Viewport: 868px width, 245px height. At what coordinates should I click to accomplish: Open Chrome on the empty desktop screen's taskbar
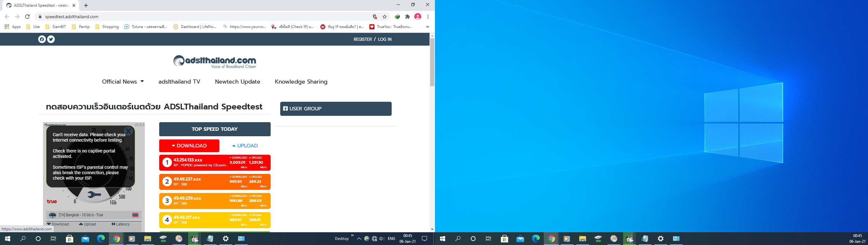(551, 239)
